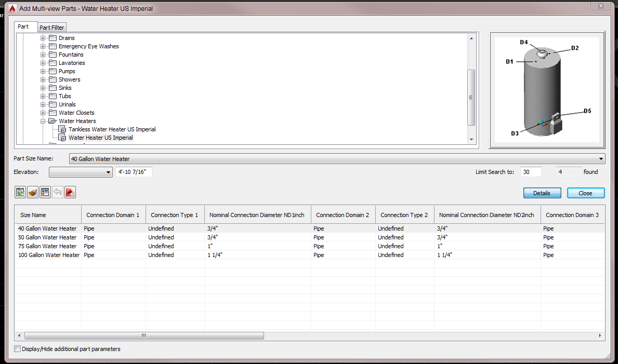The image size is (618, 364).
Task: Click the table horizontal scrollbar thumb
Action: tap(144, 335)
